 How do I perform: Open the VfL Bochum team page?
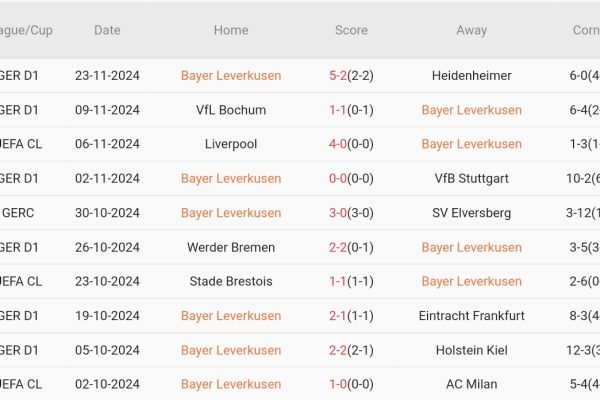(231, 110)
